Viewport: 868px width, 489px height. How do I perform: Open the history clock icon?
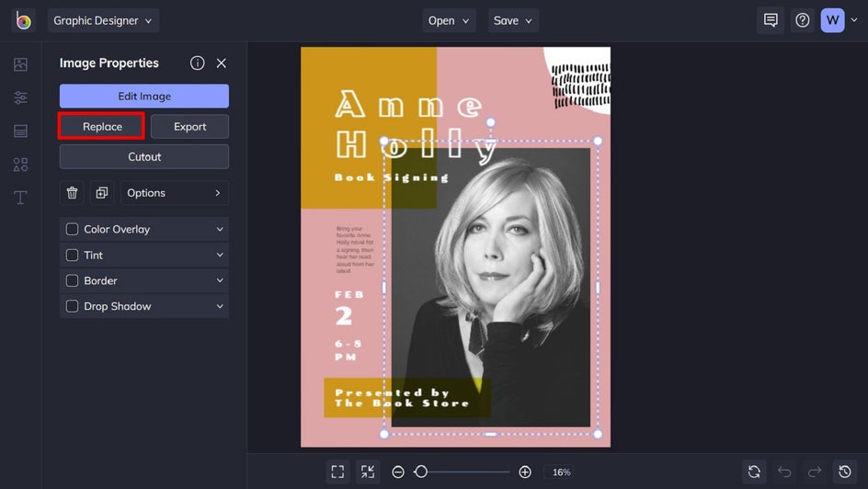click(x=845, y=472)
